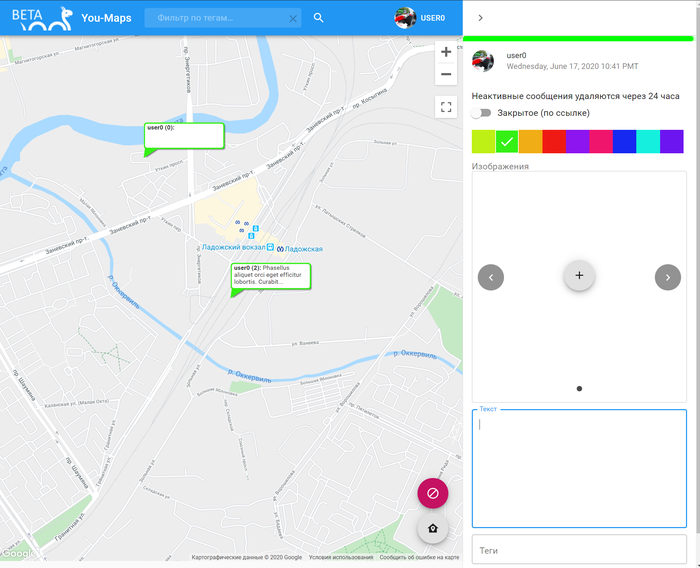This screenshot has height=568, width=700.
Task: Add an image with plus button
Action: tap(579, 276)
